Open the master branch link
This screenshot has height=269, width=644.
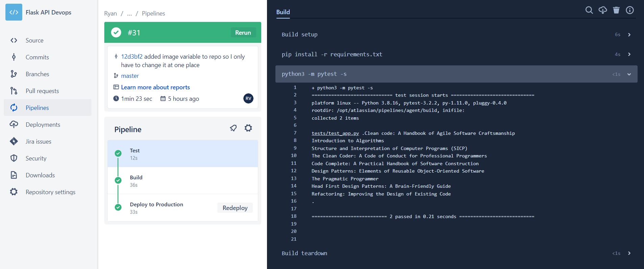[x=130, y=76]
